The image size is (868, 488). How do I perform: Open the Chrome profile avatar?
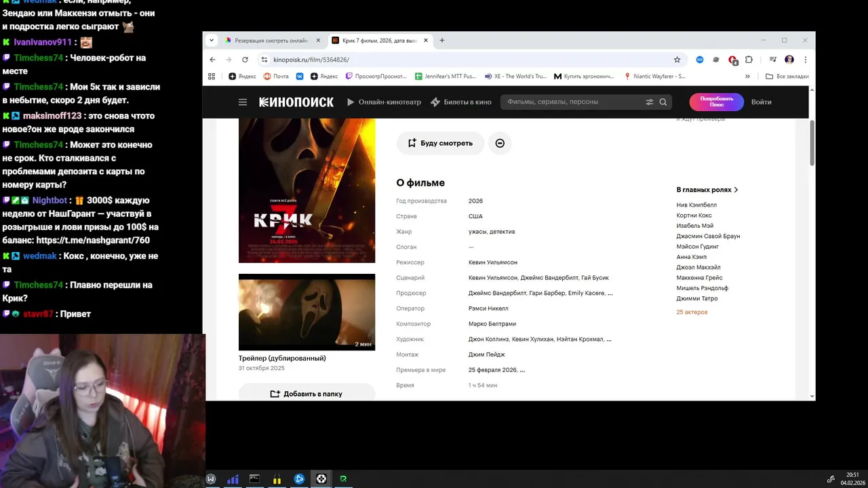coord(789,60)
